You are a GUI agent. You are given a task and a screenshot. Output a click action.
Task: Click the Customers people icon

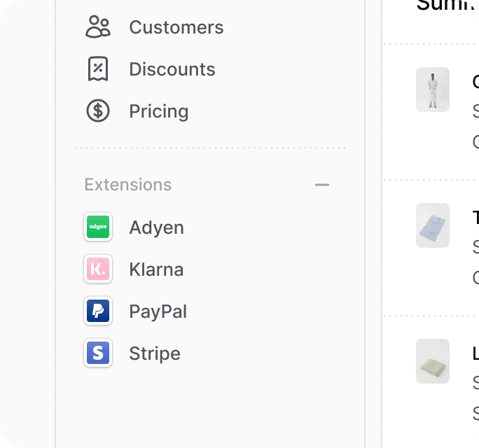coord(98,27)
